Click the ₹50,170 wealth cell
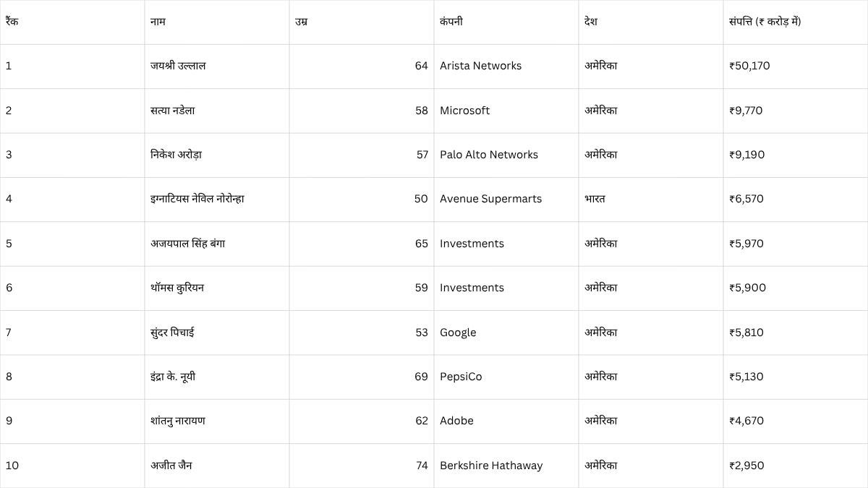868x488 pixels. (749, 66)
